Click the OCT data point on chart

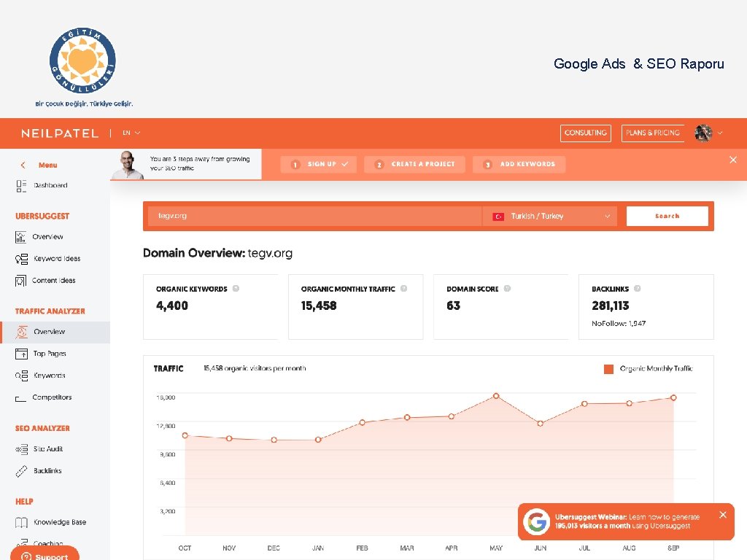click(x=185, y=435)
